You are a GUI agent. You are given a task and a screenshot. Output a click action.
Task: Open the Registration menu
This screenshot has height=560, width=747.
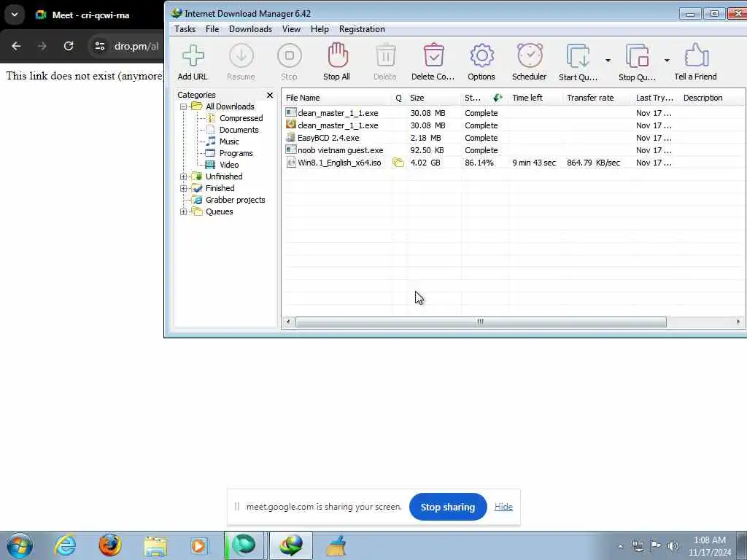(x=362, y=29)
